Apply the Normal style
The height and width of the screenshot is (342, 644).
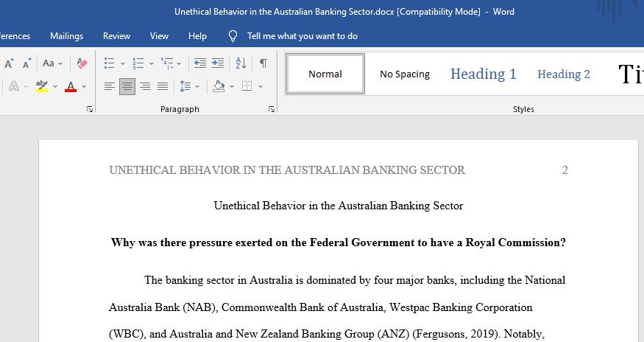point(325,74)
